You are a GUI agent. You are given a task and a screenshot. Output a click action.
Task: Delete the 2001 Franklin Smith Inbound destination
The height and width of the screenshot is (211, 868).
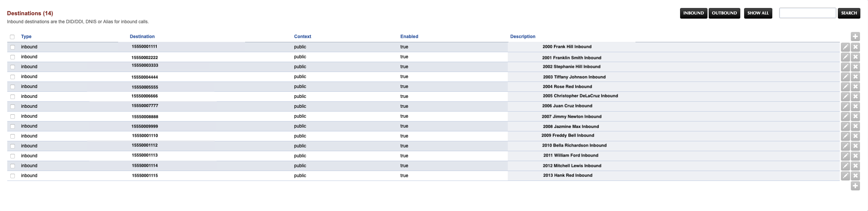click(x=855, y=57)
